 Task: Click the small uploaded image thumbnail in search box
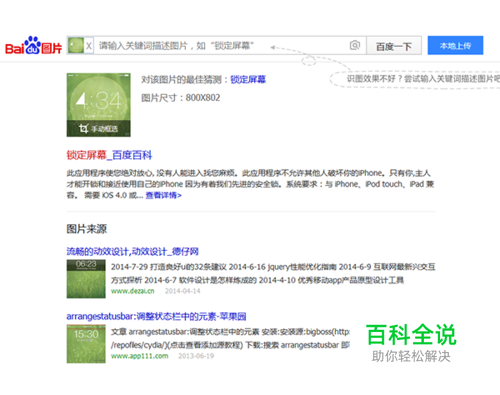76,45
